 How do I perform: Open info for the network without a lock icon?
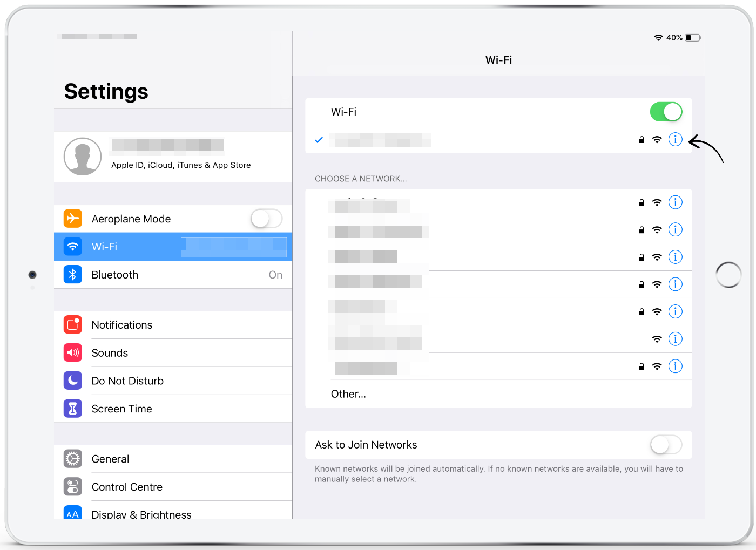click(675, 339)
